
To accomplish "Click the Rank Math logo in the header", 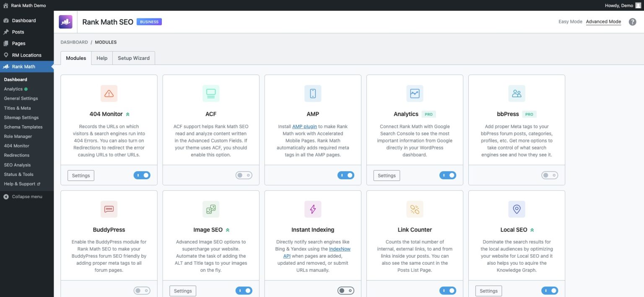I will pos(65,21).
